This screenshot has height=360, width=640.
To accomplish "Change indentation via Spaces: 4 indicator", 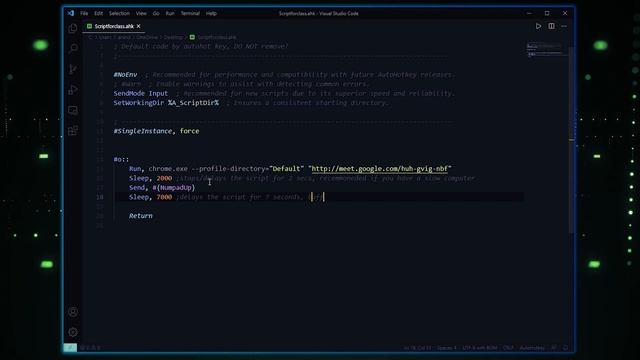I will pyautogui.click(x=447, y=348).
